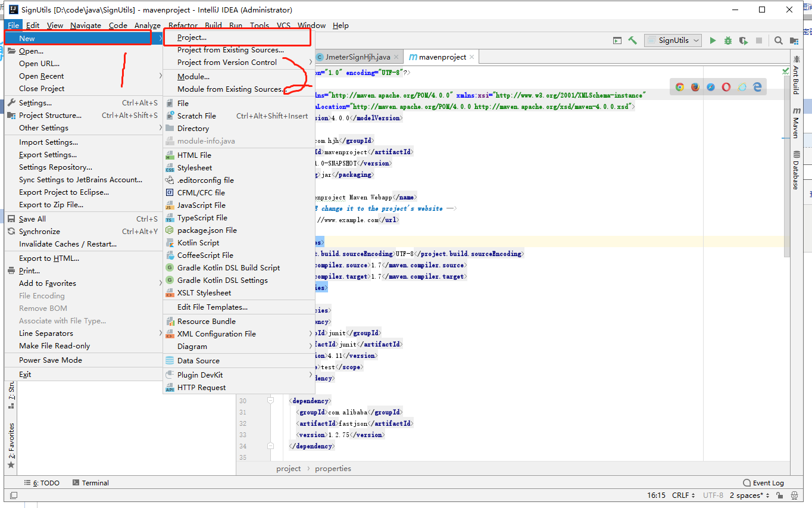Open the 6: TODO tool window
The width and height of the screenshot is (812, 508).
(42, 483)
